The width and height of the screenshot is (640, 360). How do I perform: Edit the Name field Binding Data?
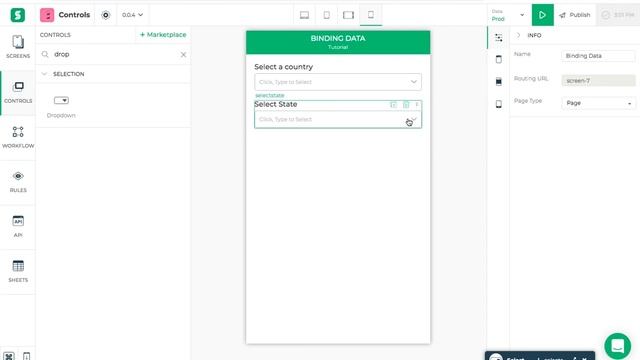click(598, 56)
